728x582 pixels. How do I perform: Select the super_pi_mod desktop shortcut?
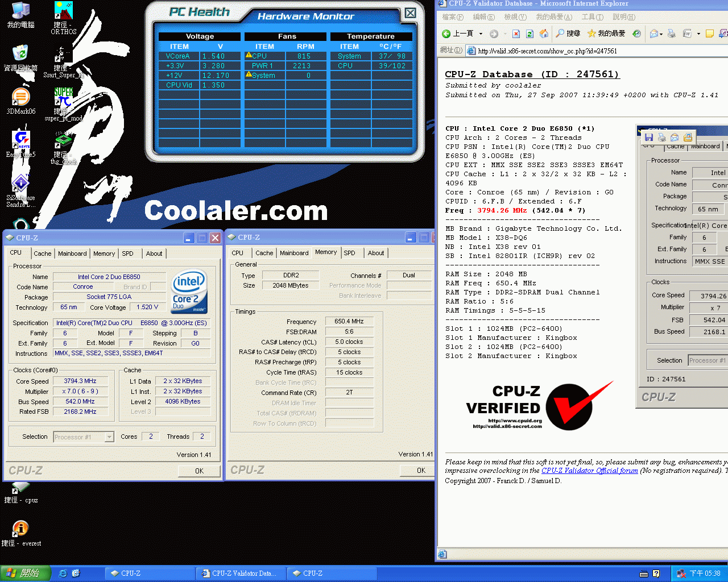click(63, 98)
